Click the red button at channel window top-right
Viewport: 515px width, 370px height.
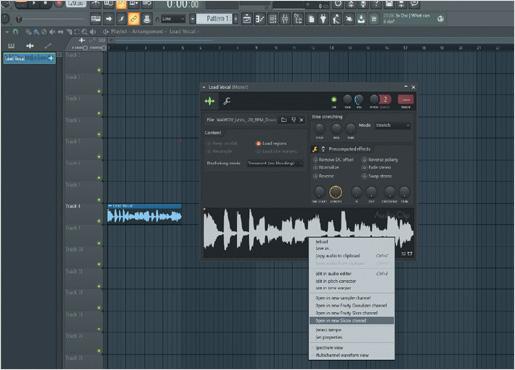[x=406, y=99]
